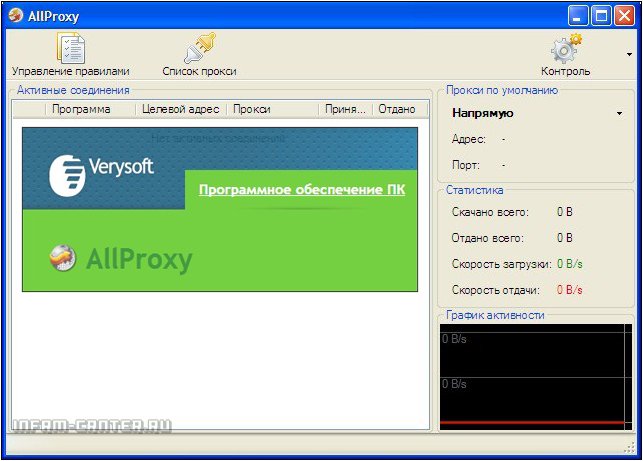Screen dimensions: 643x461
Task: Select the red Скорость отдачи 0 B/s value
Action: coord(570,290)
